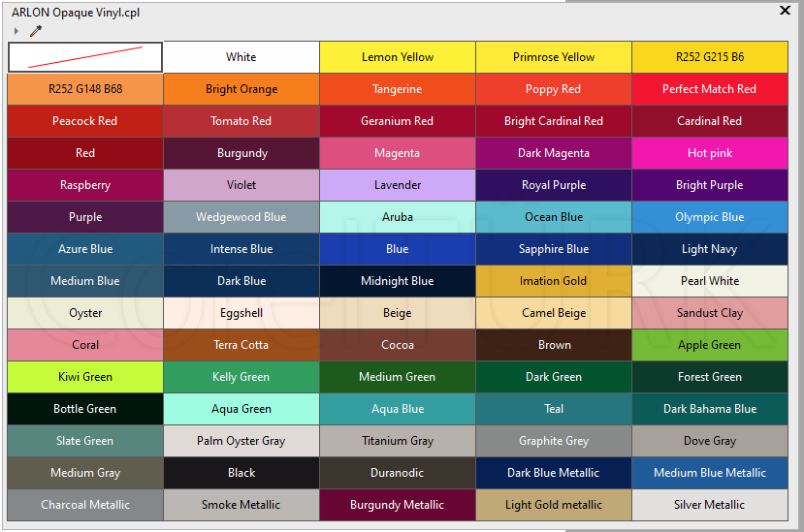Choose the Sapphire Blue swatch
The width and height of the screenshot is (804, 532).
(554, 249)
